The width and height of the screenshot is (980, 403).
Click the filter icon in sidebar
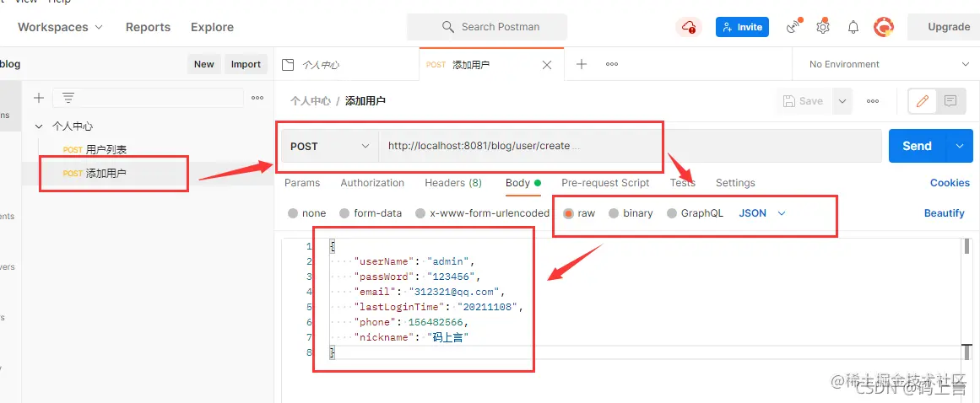[x=68, y=98]
